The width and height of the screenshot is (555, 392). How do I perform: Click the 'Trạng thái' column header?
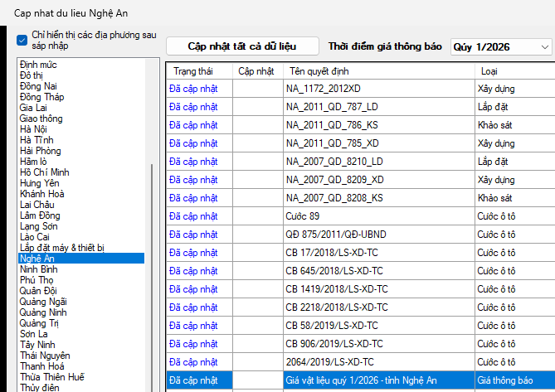click(192, 71)
